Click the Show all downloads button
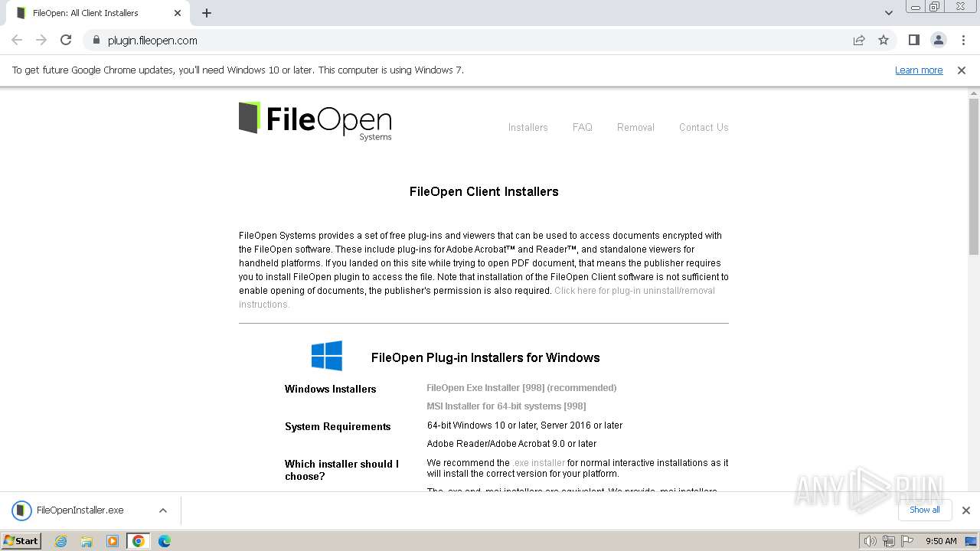The height and width of the screenshot is (551, 980). coord(924,510)
